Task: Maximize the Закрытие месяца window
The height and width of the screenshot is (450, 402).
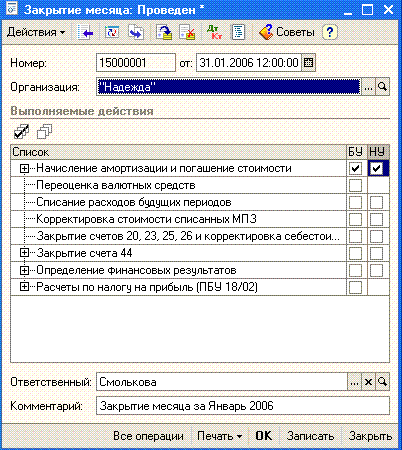Action: click(367, 10)
